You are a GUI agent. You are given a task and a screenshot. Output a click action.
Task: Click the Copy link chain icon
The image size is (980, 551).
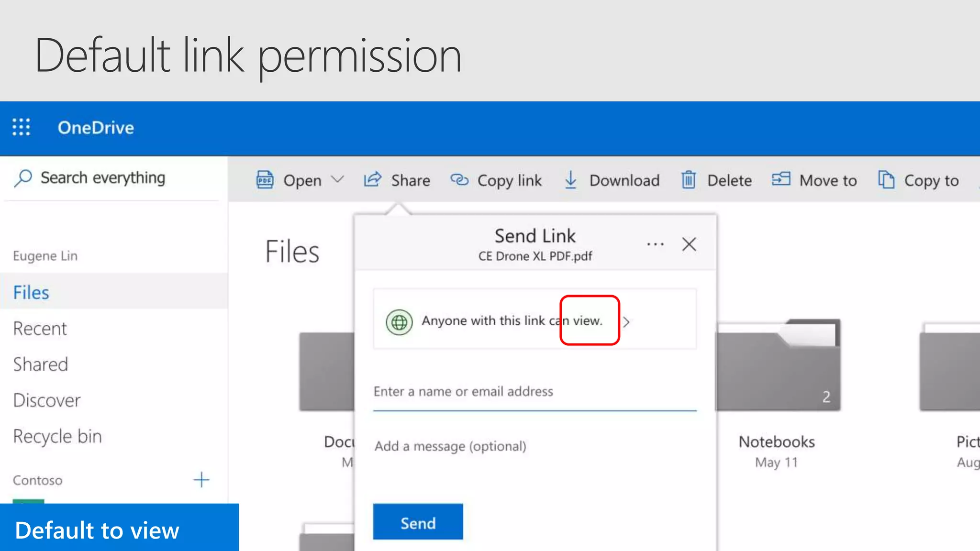pyautogui.click(x=459, y=180)
